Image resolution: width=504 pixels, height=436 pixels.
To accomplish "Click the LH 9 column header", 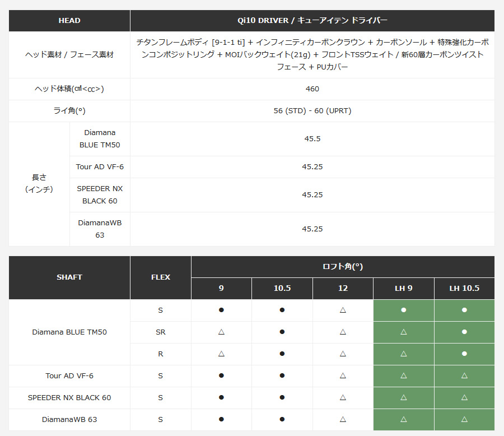I will click(403, 288).
